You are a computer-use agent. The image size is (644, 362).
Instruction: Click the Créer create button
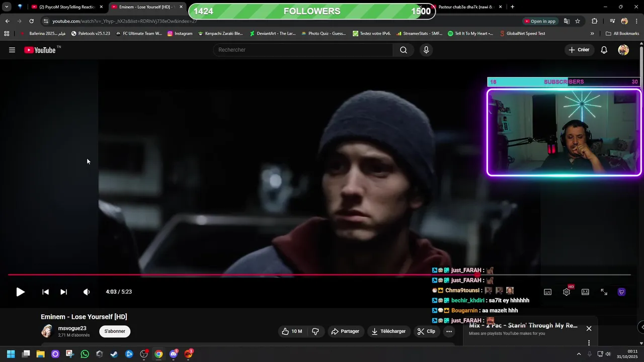[x=579, y=50]
